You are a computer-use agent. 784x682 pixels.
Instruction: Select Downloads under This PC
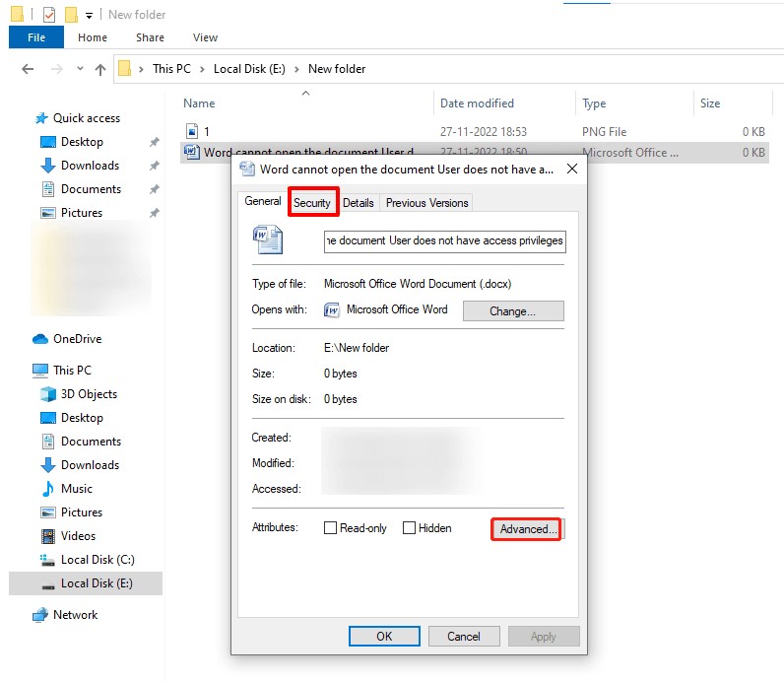[x=90, y=465]
